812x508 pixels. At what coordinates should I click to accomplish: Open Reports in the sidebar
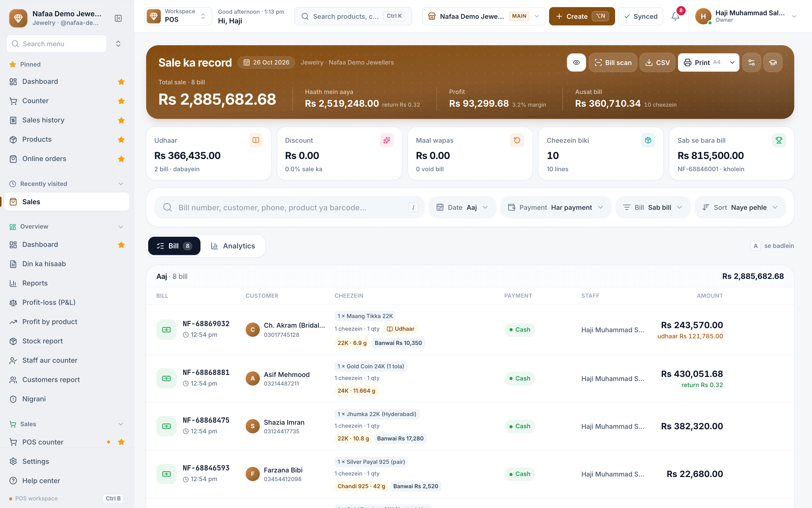(x=67, y=283)
